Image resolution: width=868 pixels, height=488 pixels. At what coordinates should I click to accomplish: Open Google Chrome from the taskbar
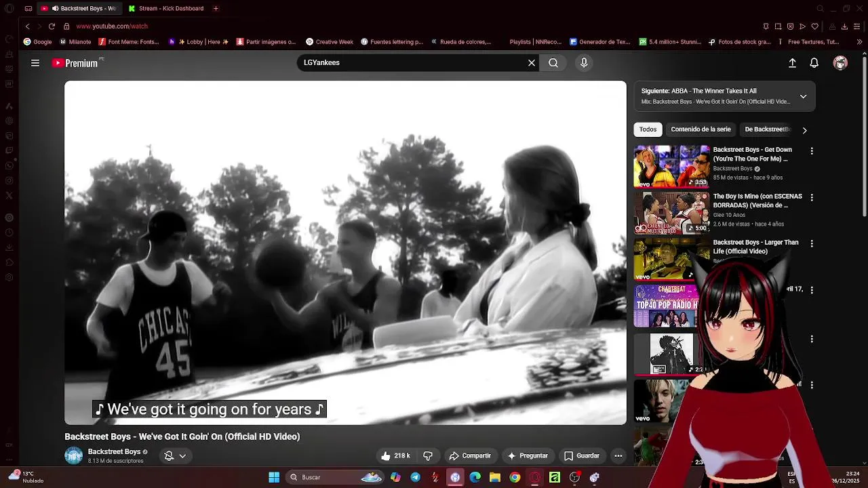point(515,477)
